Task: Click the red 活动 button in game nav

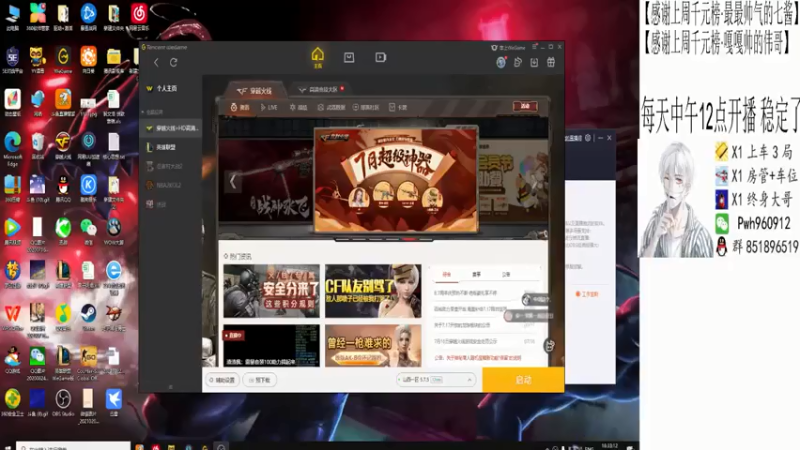Action: 525,106
